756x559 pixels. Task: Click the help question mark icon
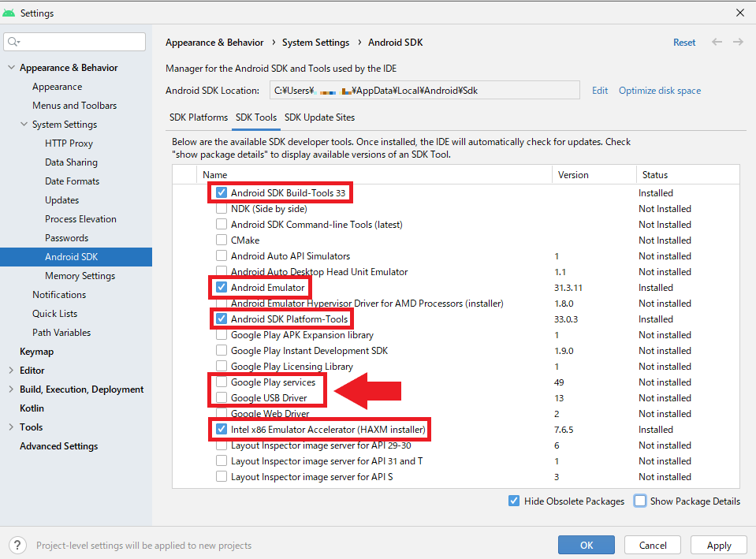pyautogui.click(x=17, y=545)
